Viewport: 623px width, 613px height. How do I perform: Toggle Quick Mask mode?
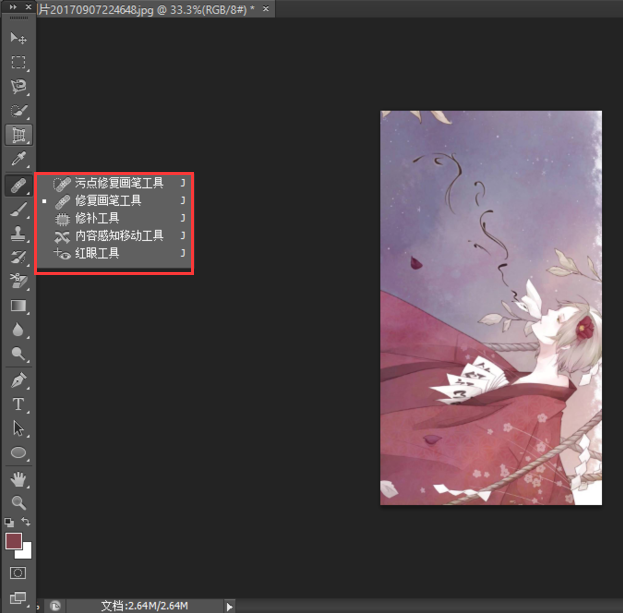pos(18,573)
